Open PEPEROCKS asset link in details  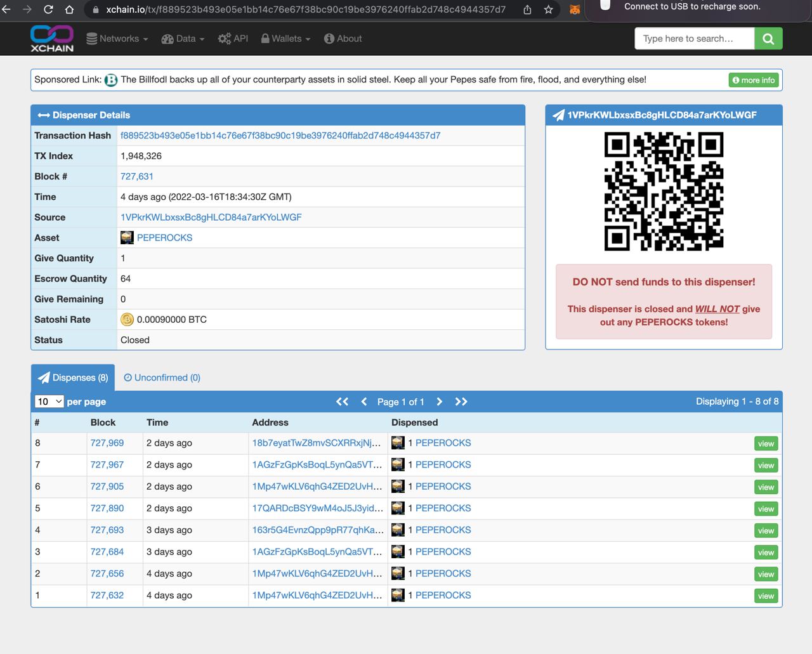tap(164, 238)
